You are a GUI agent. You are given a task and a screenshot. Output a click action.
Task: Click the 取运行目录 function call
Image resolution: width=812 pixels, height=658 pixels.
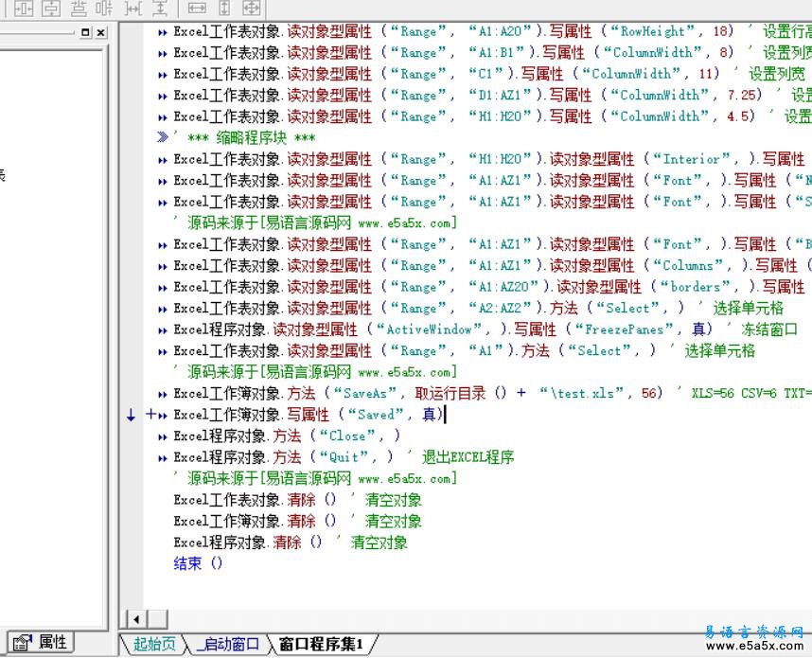450,393
